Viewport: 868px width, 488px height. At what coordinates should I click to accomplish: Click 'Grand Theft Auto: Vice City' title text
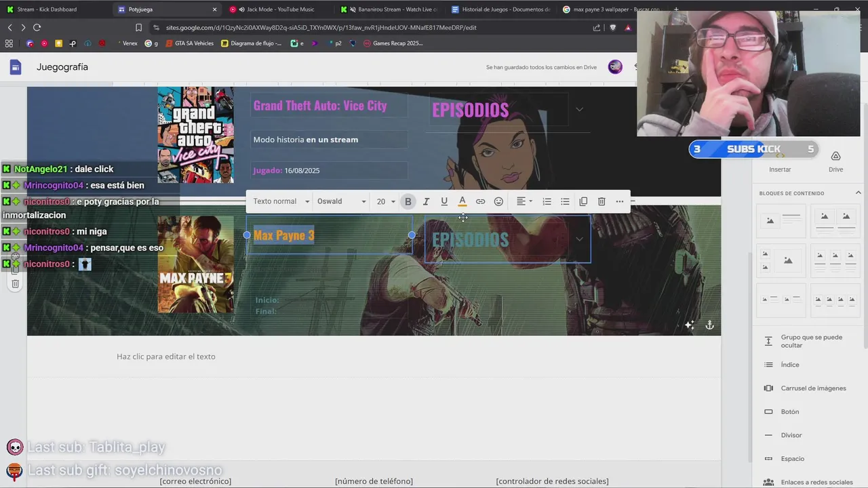[320, 106]
